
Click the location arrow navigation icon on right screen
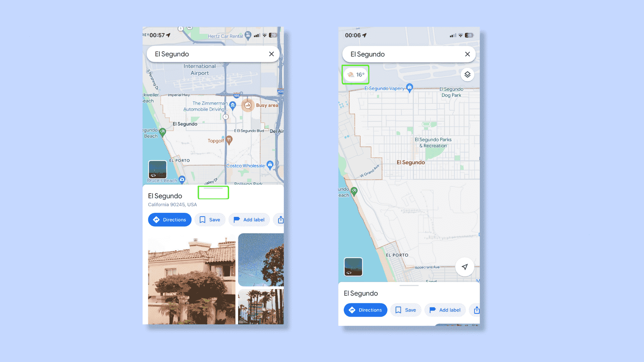[x=465, y=266]
